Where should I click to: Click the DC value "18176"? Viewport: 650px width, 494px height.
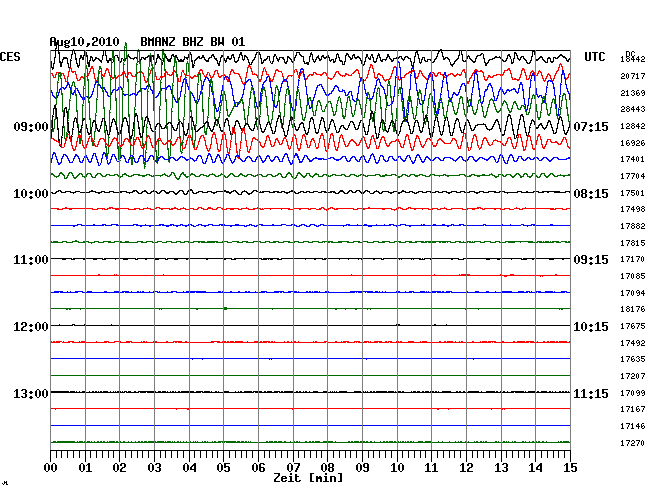pyautogui.click(x=633, y=309)
